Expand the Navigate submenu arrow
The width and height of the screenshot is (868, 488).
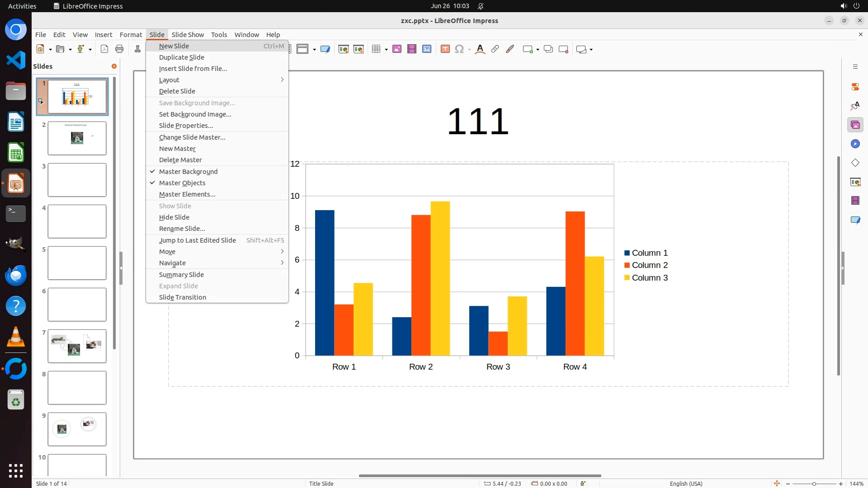coord(282,263)
